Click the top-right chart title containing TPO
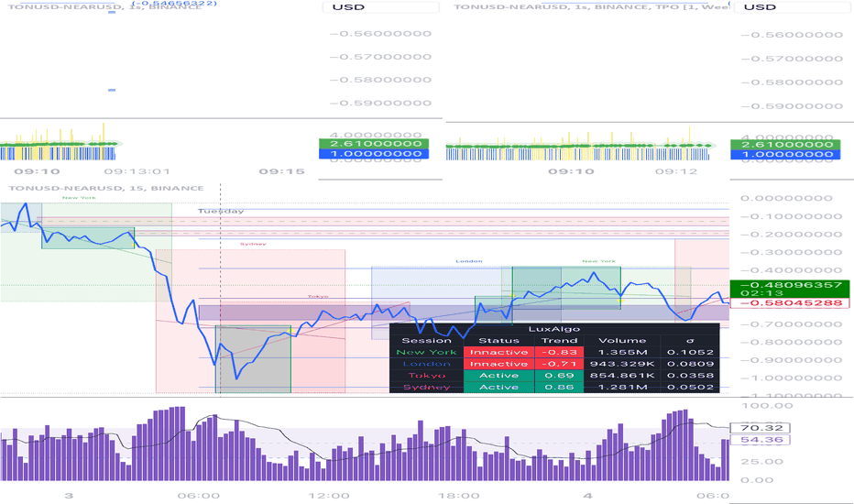The image size is (854, 504). (x=592, y=7)
